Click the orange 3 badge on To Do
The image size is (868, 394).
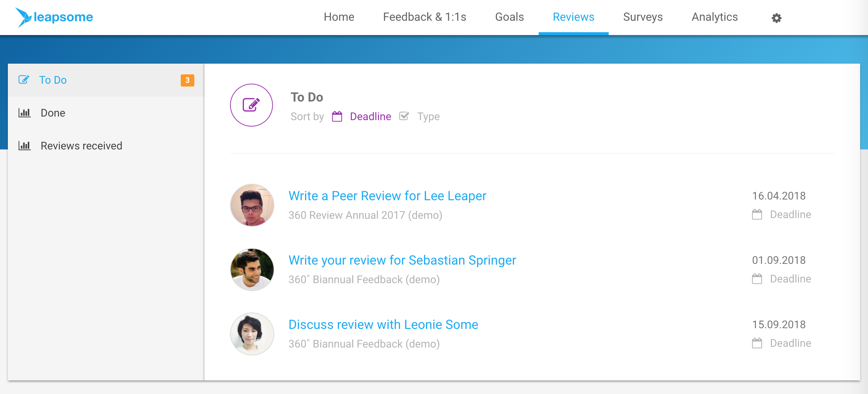[188, 80]
